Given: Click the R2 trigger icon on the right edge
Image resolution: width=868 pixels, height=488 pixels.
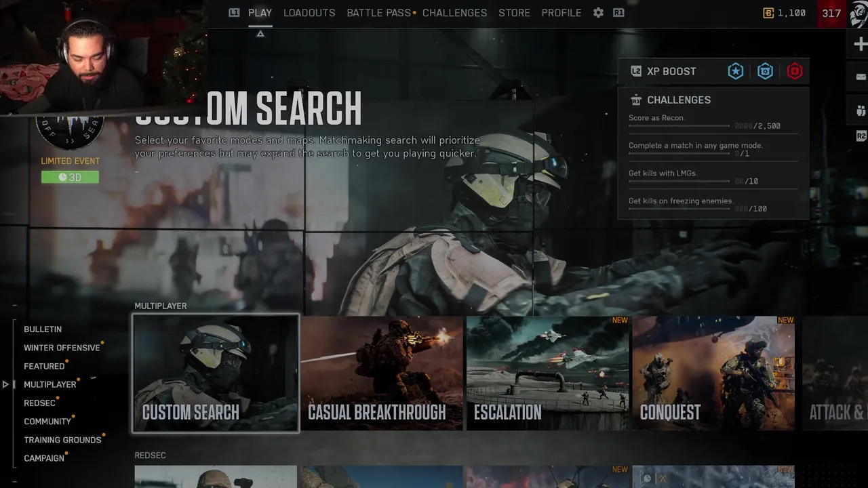Looking at the screenshot, I should [861, 136].
